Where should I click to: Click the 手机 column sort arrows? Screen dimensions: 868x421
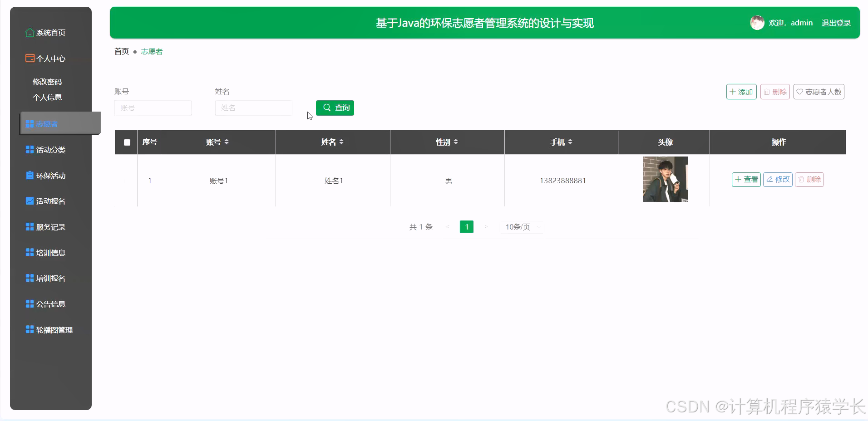[x=570, y=142]
